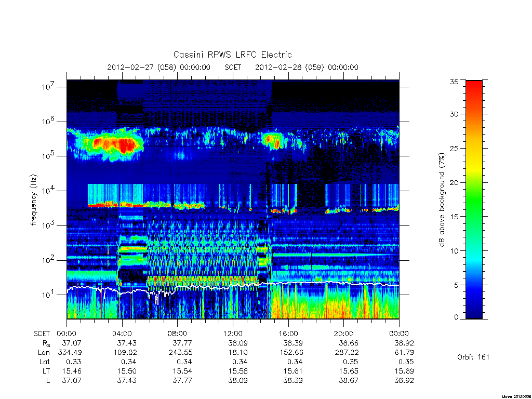Click the LT value '15.58'

pos(238,371)
